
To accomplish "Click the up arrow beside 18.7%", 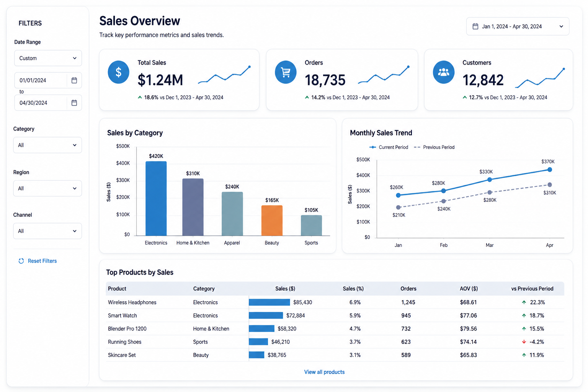I will (524, 315).
